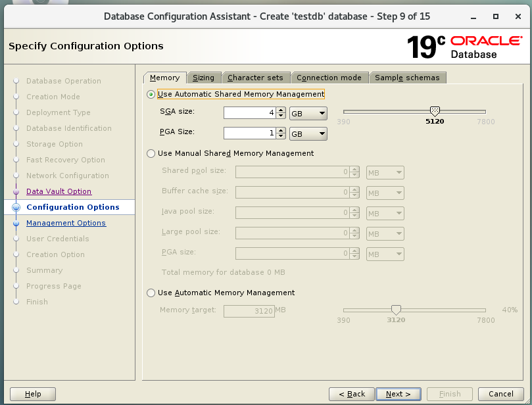This screenshot has height=405, width=532.
Task: Open the Connection mode tab
Action: pos(329,78)
